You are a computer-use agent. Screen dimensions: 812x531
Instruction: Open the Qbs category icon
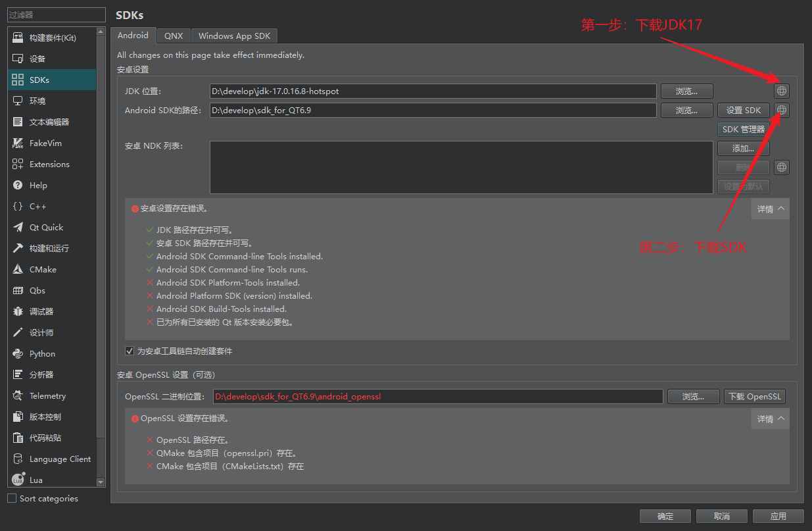click(18, 290)
